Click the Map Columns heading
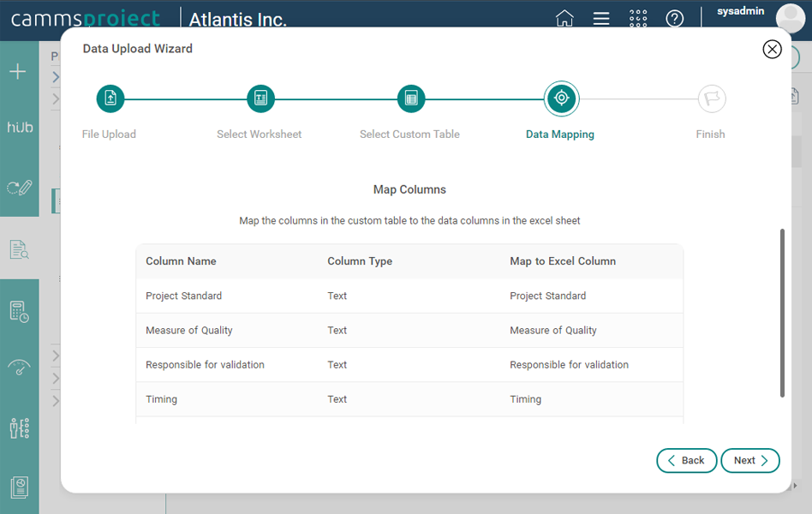 409,189
